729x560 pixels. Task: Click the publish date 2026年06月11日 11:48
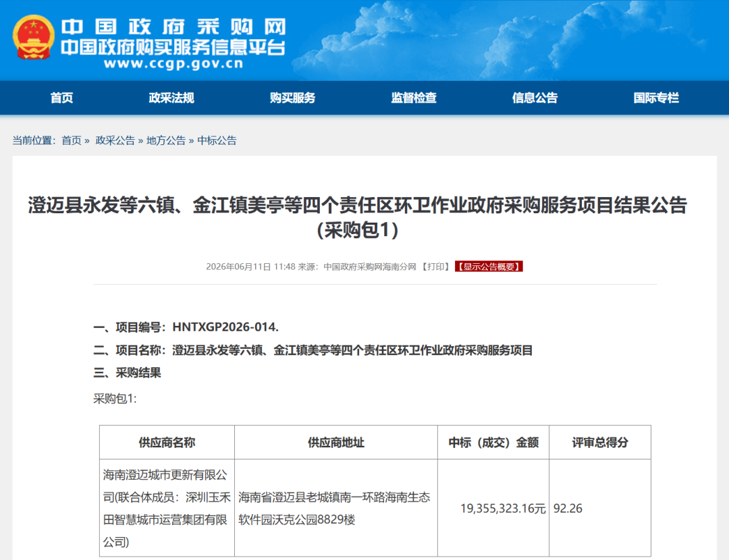point(250,267)
